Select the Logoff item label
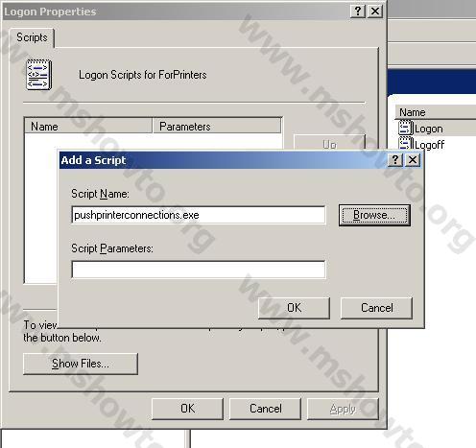The height and width of the screenshot is (448, 476). point(429,145)
